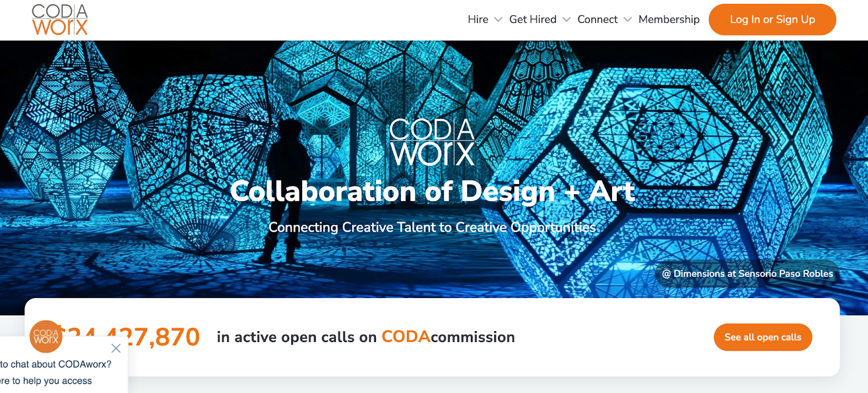Click the chat about CODAworx message text
868x393 pixels.
[x=56, y=364]
